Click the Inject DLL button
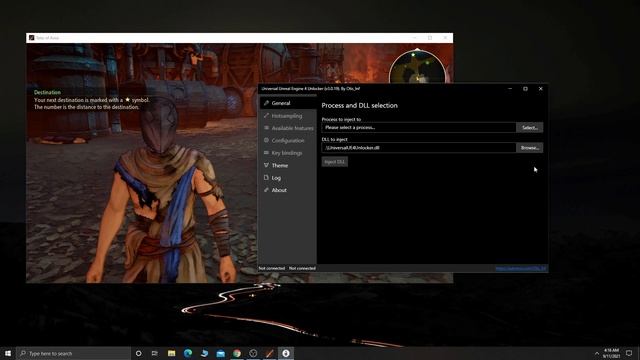The image size is (640, 360). tap(335, 162)
